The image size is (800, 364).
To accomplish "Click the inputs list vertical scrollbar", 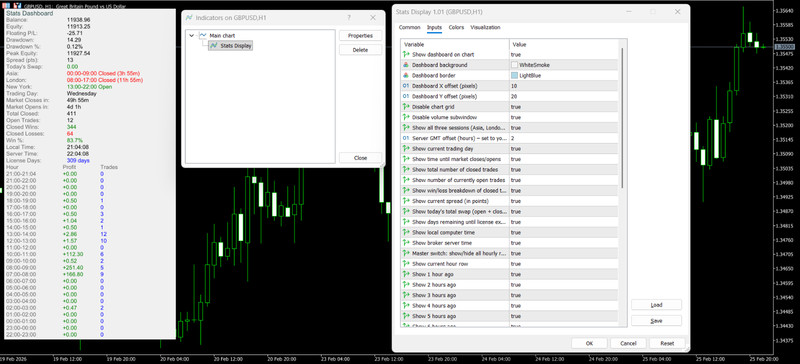I will [622, 117].
